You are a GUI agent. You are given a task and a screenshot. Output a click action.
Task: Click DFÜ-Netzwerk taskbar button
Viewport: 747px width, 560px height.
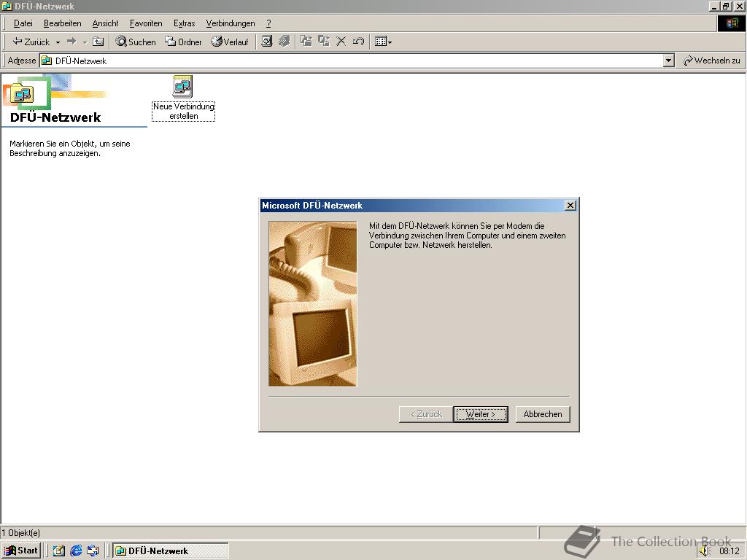170,551
